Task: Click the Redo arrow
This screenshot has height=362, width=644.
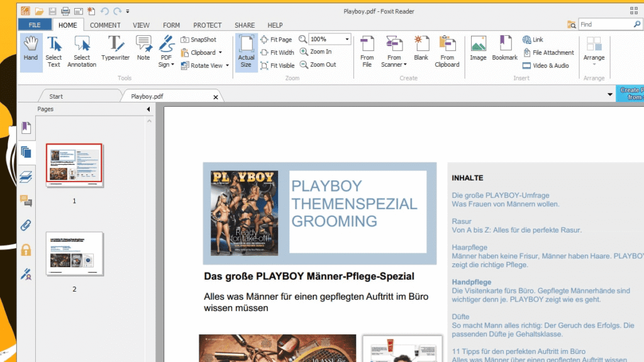Action: point(118,11)
